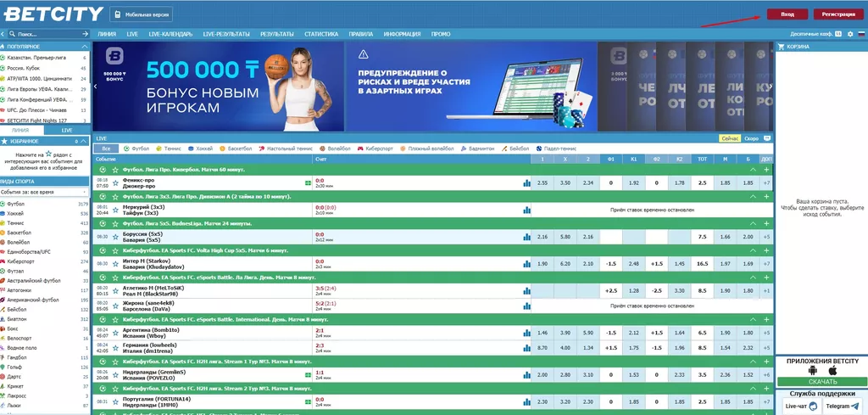The height and width of the screenshot is (415, 868).
Task: Click the Вход login button
Action: [787, 14]
